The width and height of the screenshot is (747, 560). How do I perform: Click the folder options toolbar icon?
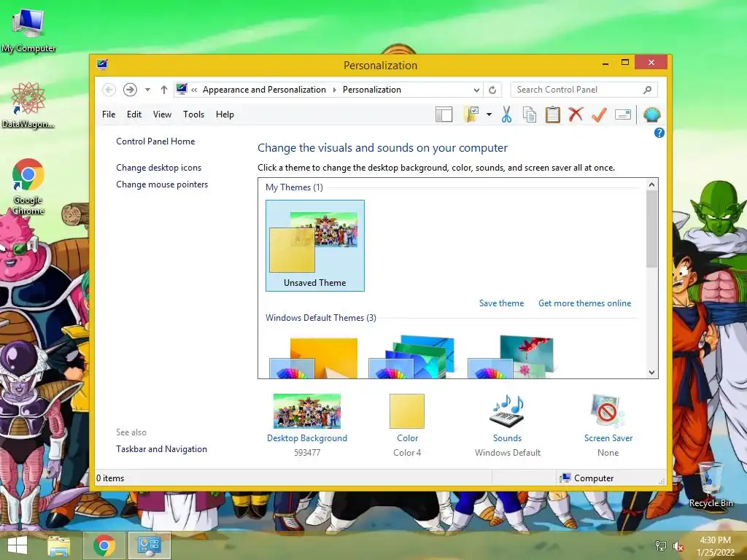(471, 114)
